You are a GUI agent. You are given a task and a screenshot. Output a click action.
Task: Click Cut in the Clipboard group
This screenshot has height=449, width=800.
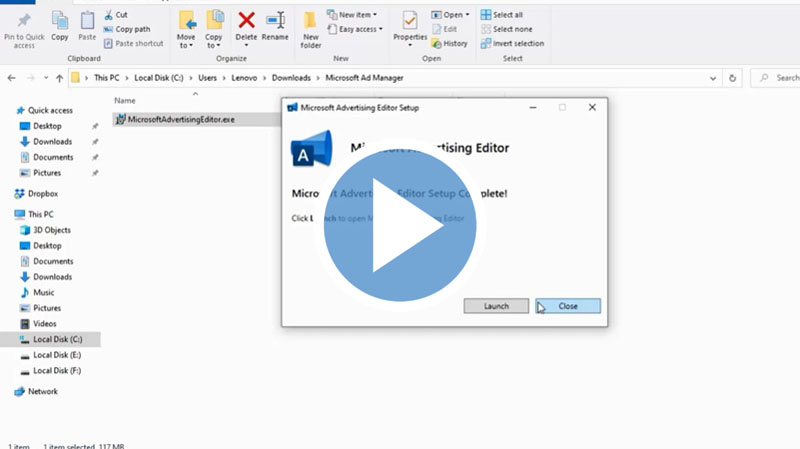(116, 15)
